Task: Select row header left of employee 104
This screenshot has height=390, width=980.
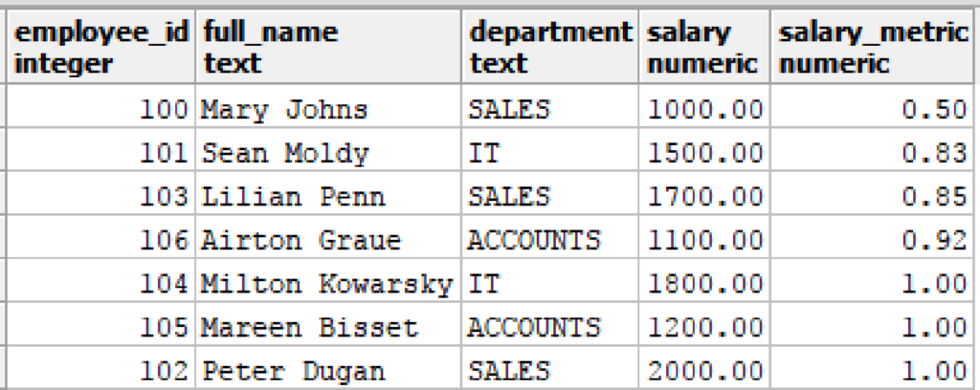Action: tap(3, 281)
